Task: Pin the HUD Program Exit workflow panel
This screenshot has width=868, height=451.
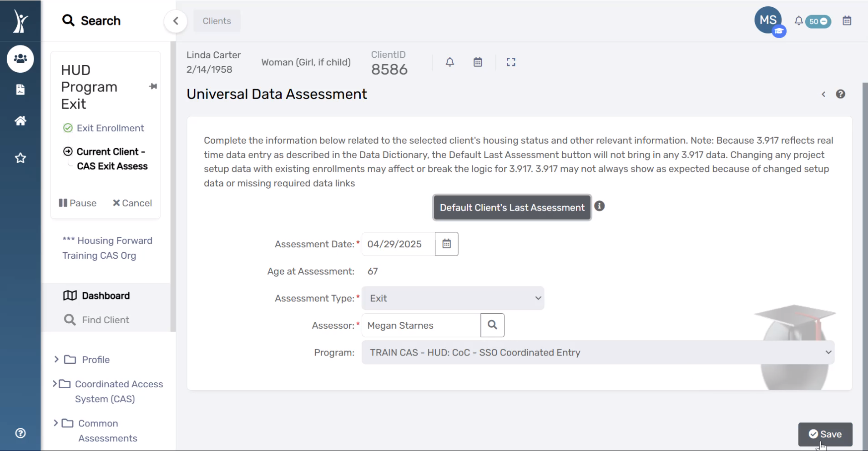Action: pos(153,86)
